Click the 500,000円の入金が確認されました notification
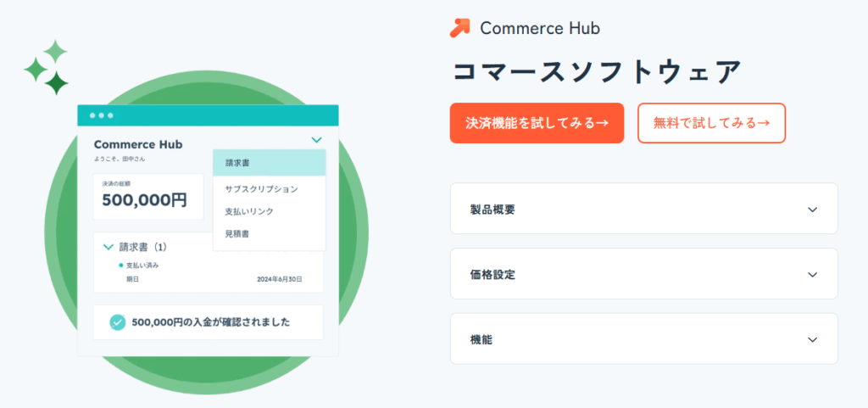 click(209, 322)
